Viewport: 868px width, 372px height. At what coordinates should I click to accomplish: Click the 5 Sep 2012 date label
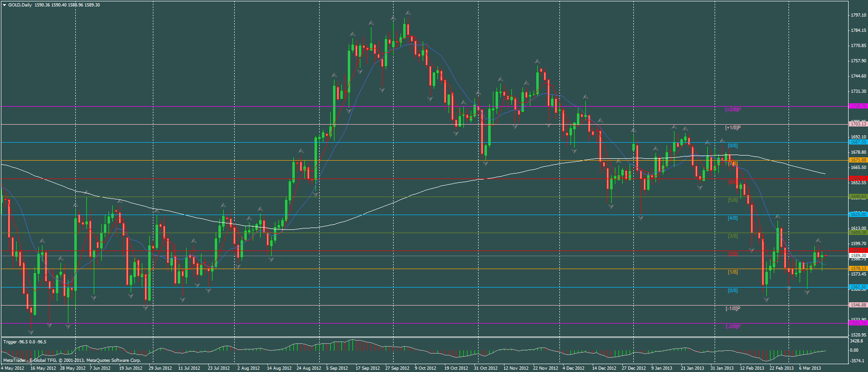click(x=337, y=368)
